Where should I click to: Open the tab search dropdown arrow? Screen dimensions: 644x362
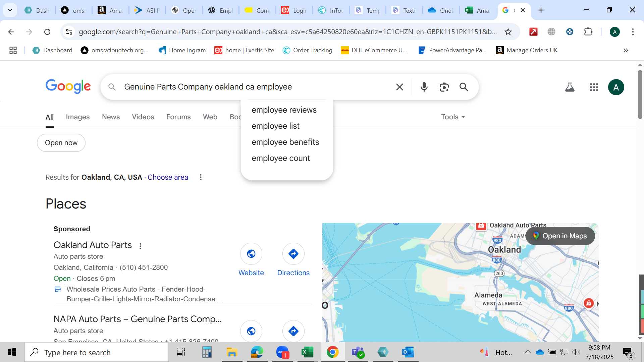[10, 10]
